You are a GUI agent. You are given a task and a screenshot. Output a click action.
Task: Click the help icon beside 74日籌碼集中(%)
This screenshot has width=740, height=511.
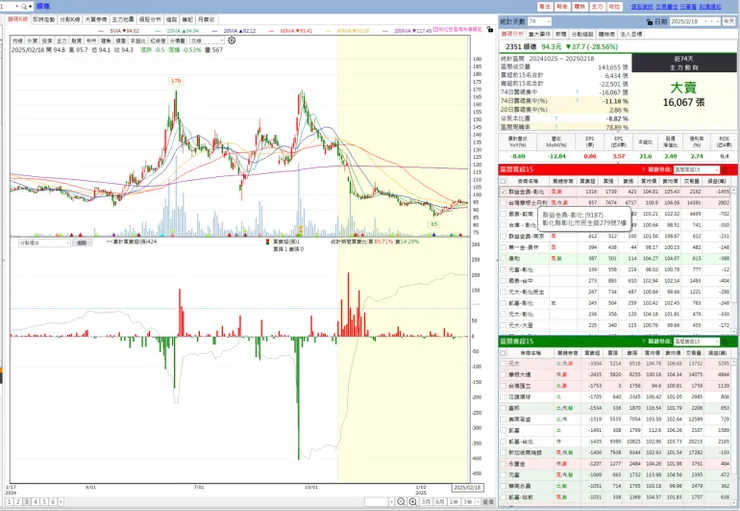tap(577, 101)
